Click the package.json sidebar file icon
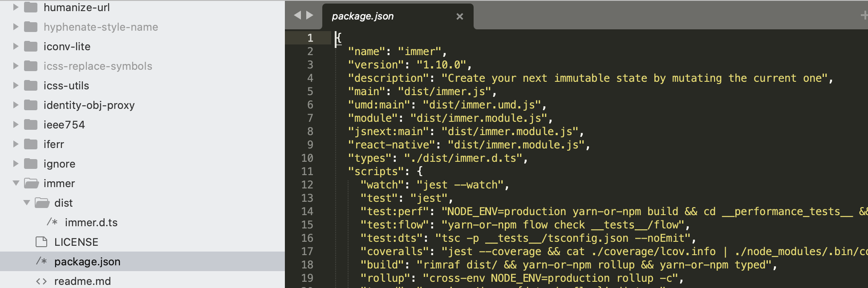The width and height of the screenshot is (868, 288). pyautogui.click(x=41, y=261)
